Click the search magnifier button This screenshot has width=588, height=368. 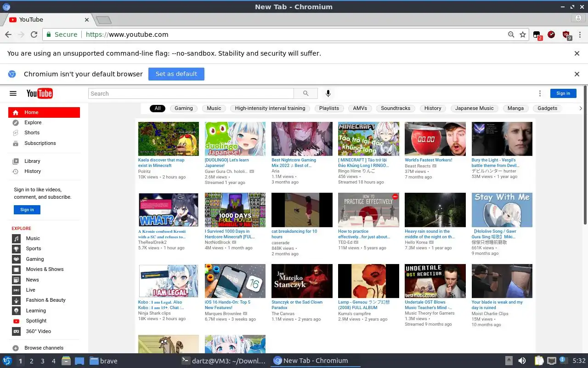pyautogui.click(x=306, y=93)
